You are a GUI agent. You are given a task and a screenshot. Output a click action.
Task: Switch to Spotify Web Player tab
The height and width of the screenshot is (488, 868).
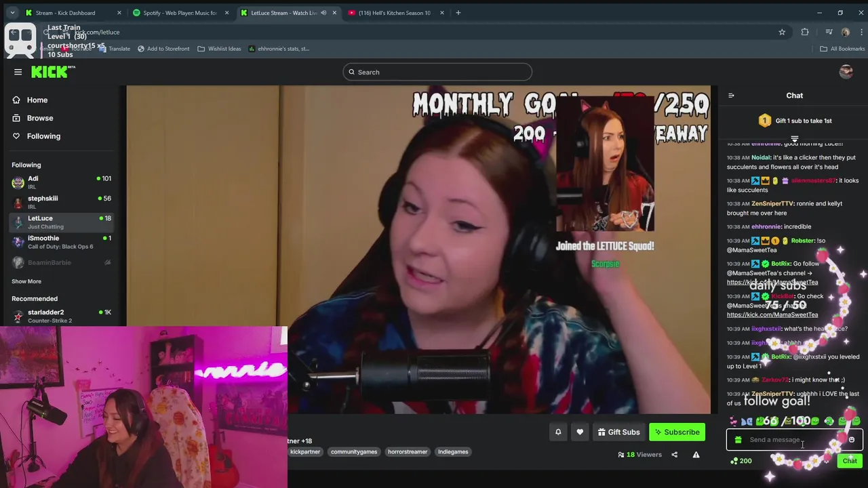180,13
